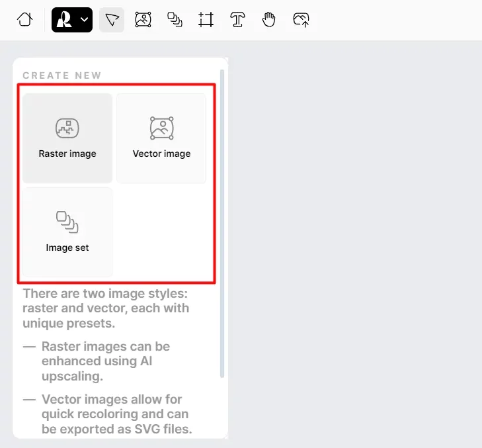Viewport: 482px width, 448px height.
Task: Open the Recraft logo dropdown menu
Action: click(x=72, y=20)
